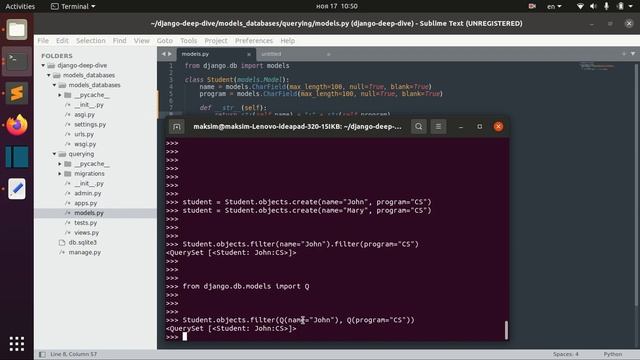Open apps.py in the sidebar
This screenshot has height=360, width=640.
(x=85, y=203)
